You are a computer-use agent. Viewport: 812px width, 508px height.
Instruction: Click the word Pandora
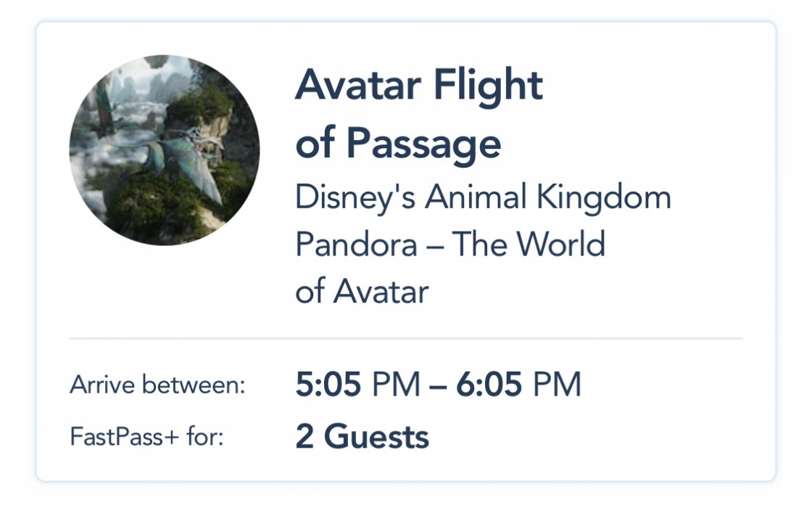click(x=356, y=244)
